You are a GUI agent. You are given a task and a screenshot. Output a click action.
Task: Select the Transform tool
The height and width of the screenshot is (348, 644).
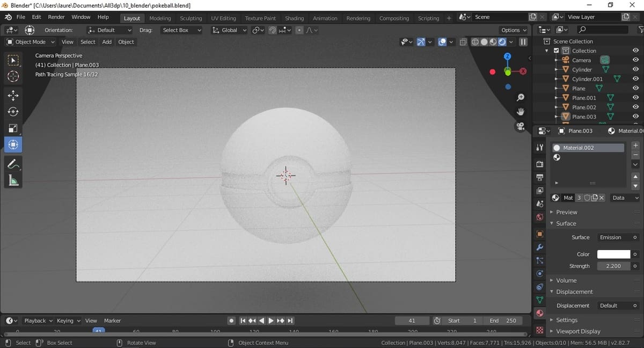13,144
